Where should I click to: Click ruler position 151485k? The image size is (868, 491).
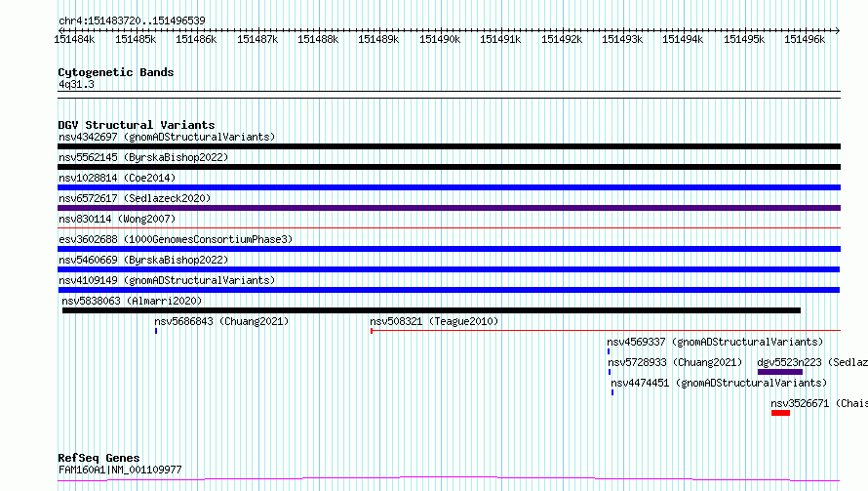point(136,40)
